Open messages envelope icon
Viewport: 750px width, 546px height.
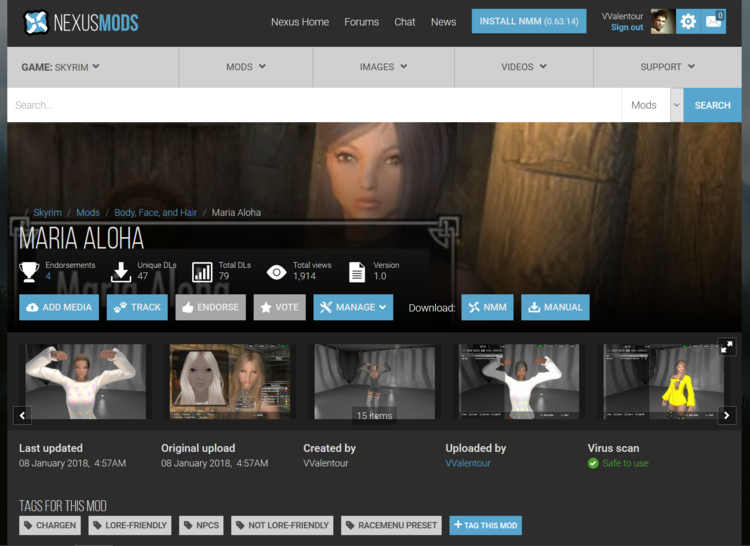(x=713, y=22)
